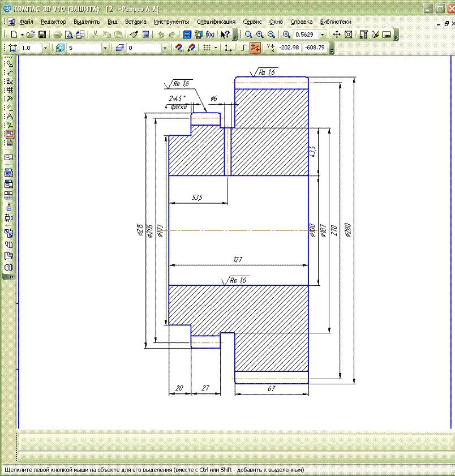Open a file with the folder icon

pos(31,35)
